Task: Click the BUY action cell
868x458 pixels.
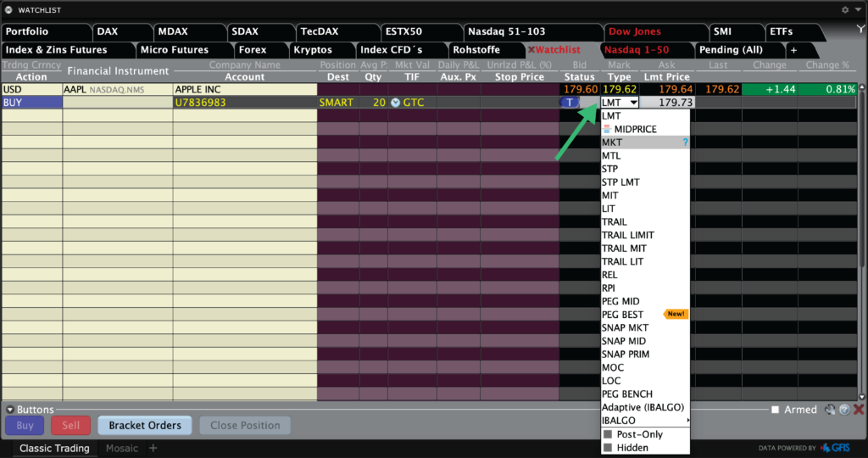Action: coord(32,103)
